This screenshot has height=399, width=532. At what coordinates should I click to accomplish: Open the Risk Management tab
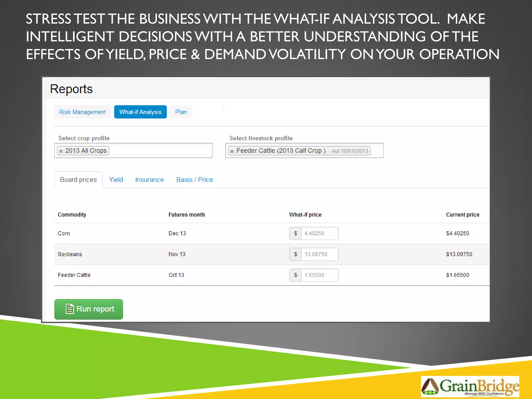[82, 112]
